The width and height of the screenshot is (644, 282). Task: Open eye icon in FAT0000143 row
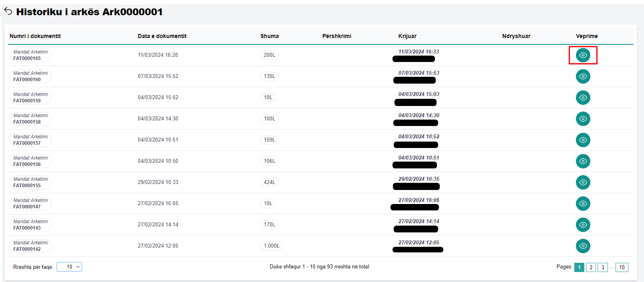pos(583,225)
